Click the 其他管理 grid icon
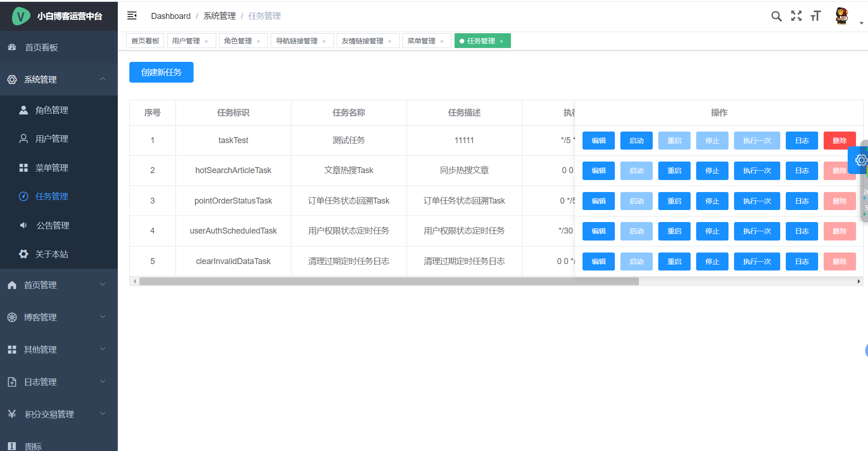 (x=12, y=349)
